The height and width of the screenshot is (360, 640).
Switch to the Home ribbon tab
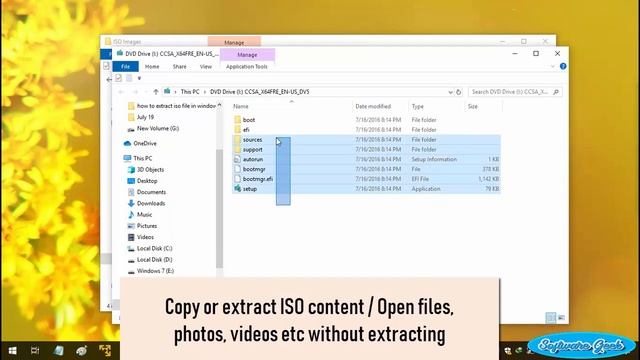click(152, 67)
